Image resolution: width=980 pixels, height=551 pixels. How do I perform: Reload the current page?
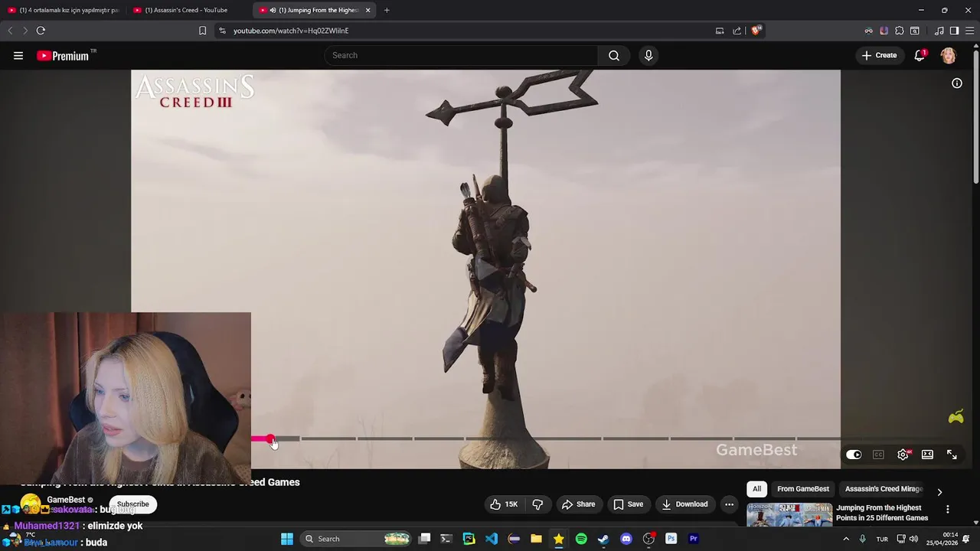pyautogui.click(x=41, y=31)
